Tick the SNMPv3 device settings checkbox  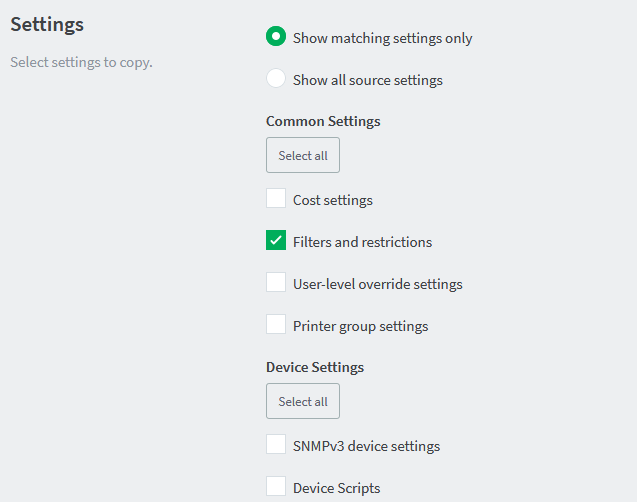click(x=276, y=444)
